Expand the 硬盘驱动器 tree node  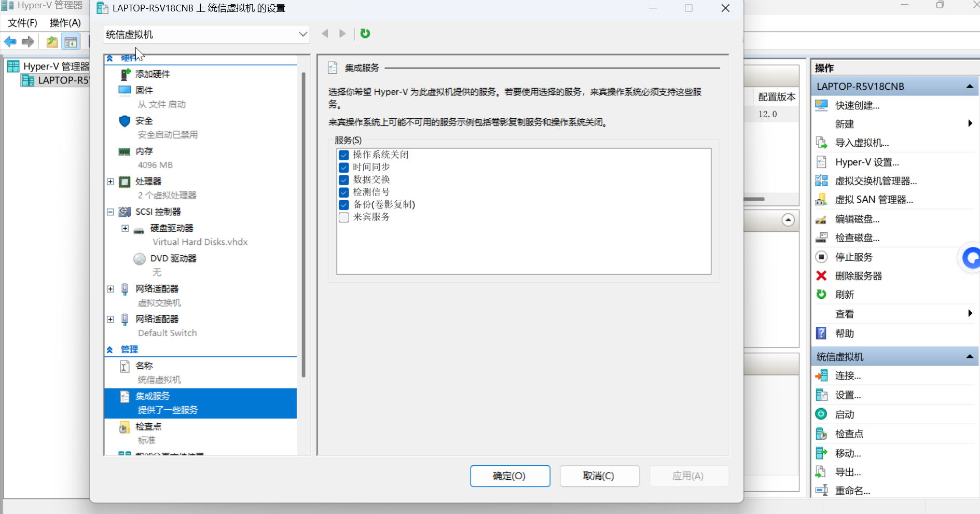[x=125, y=228]
